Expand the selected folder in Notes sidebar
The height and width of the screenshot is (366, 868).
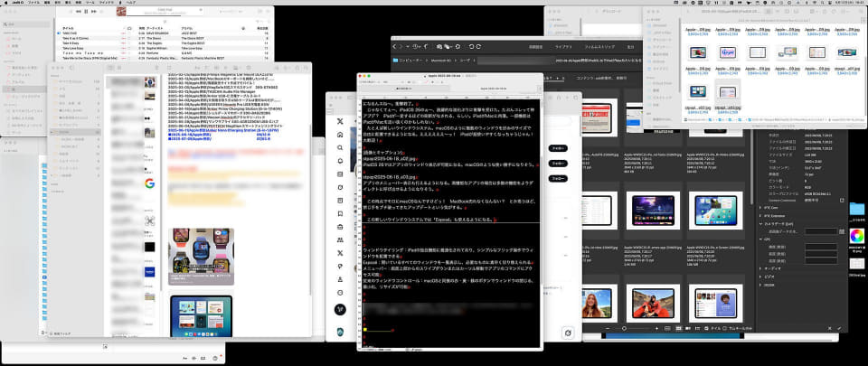coord(52,133)
